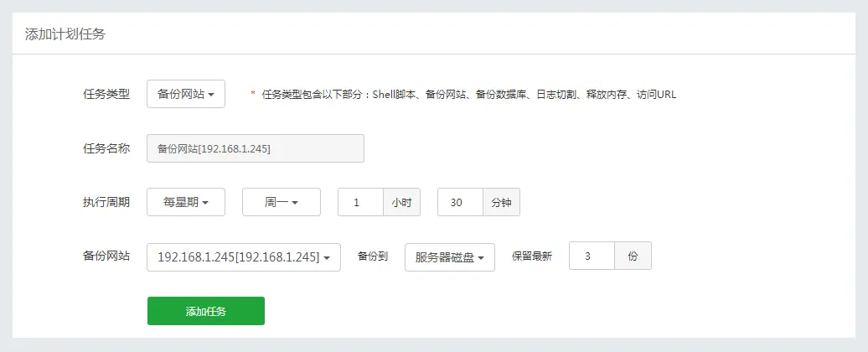Click the 任务名称 text field
Screen dimensions: 868x352
256,148
